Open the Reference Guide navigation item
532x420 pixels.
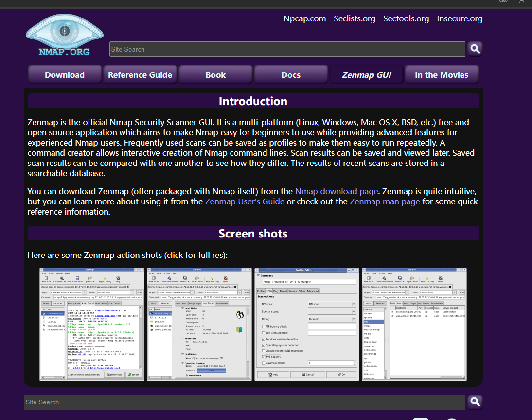tap(140, 74)
